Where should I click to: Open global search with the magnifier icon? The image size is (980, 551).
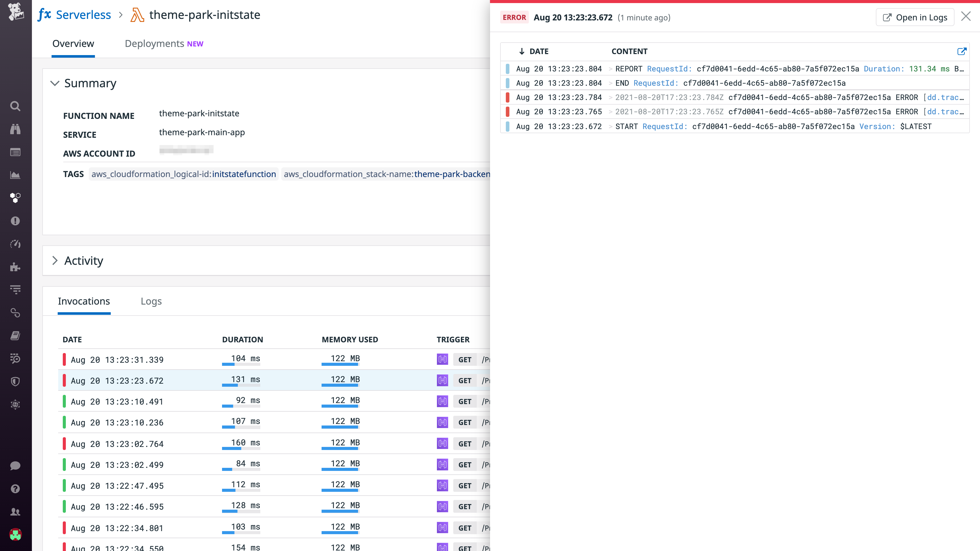click(15, 106)
